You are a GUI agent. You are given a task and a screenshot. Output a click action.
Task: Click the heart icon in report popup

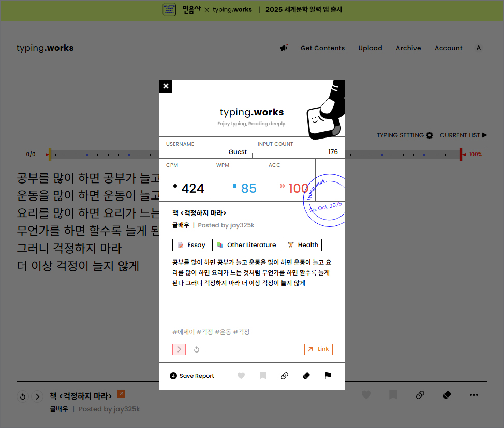tap(241, 376)
